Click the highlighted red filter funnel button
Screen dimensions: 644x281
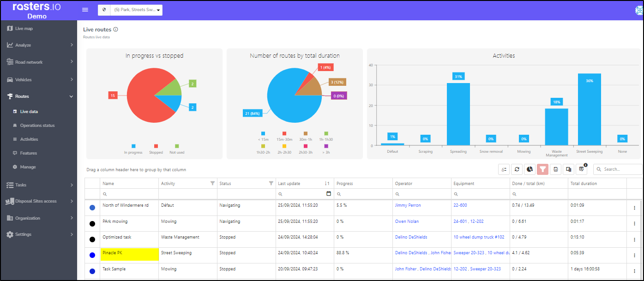click(x=543, y=169)
